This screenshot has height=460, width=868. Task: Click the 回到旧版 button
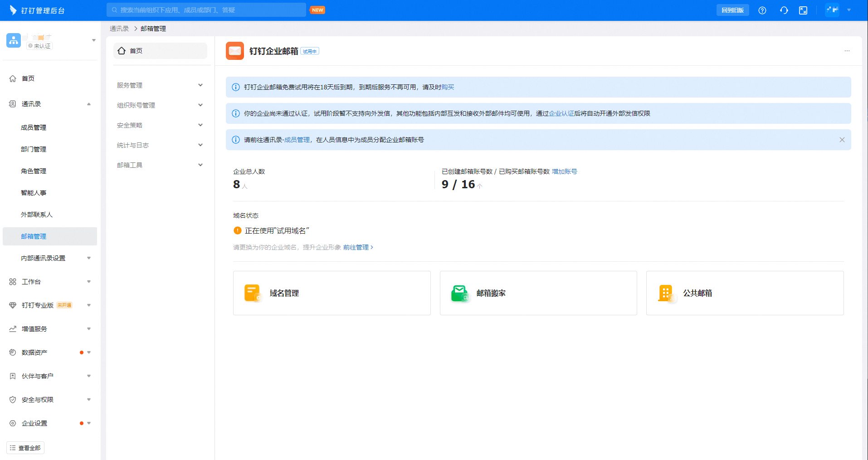tap(733, 10)
